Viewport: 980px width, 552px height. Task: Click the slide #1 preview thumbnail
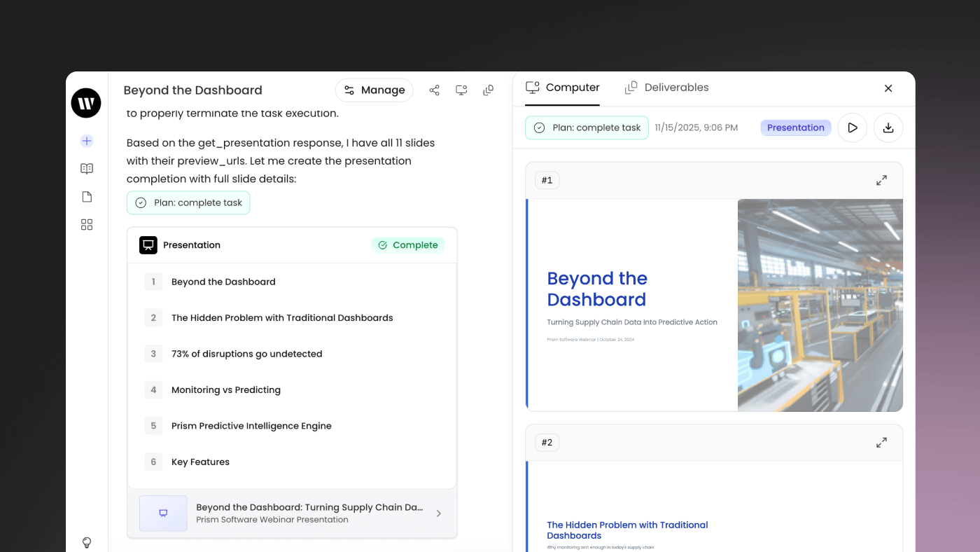pyautogui.click(x=714, y=305)
